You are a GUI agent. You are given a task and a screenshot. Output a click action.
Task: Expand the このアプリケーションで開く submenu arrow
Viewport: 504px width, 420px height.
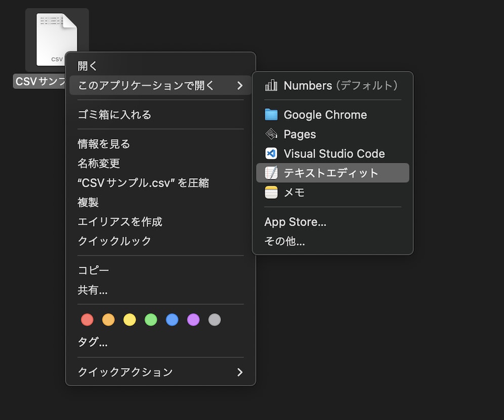[240, 86]
